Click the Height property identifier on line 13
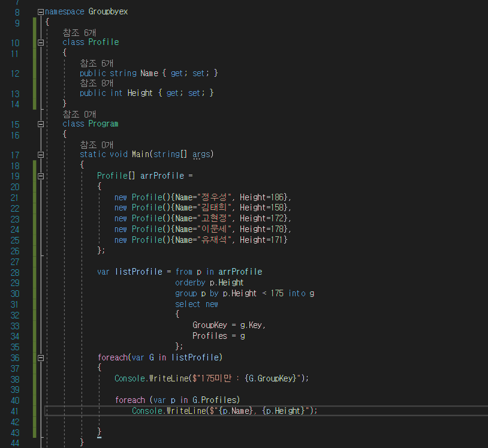488x448 pixels. [x=140, y=93]
